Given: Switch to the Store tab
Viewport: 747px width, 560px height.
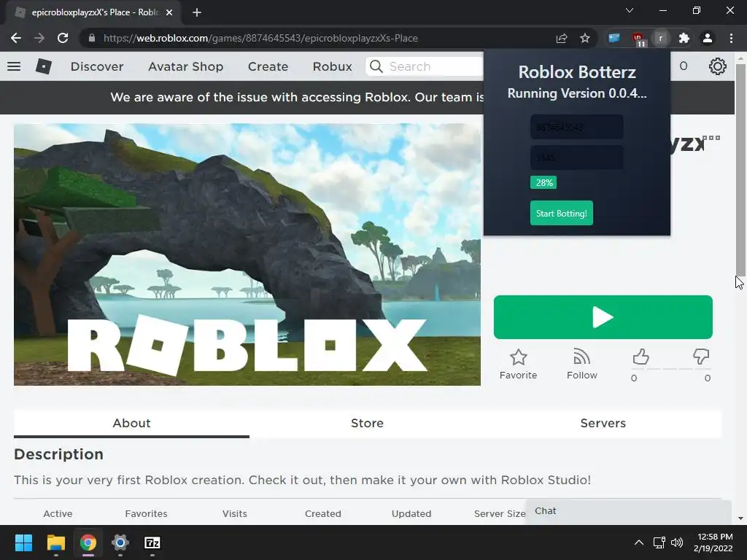Looking at the screenshot, I should [368, 424].
